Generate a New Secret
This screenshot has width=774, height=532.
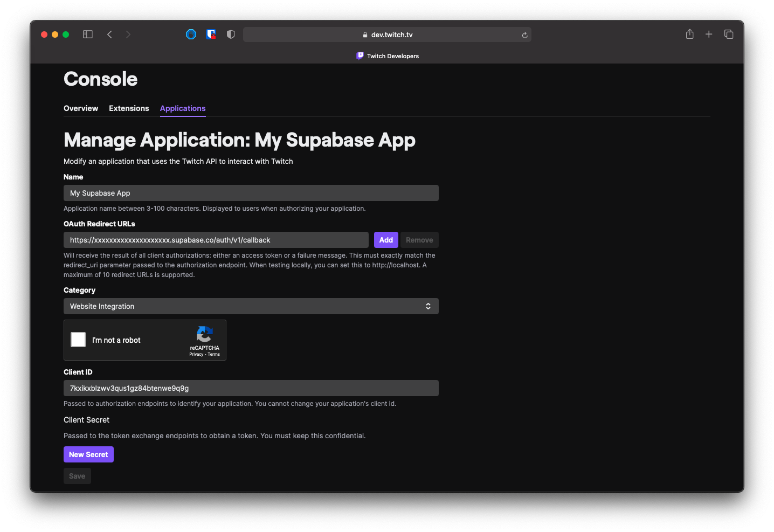[x=88, y=454]
